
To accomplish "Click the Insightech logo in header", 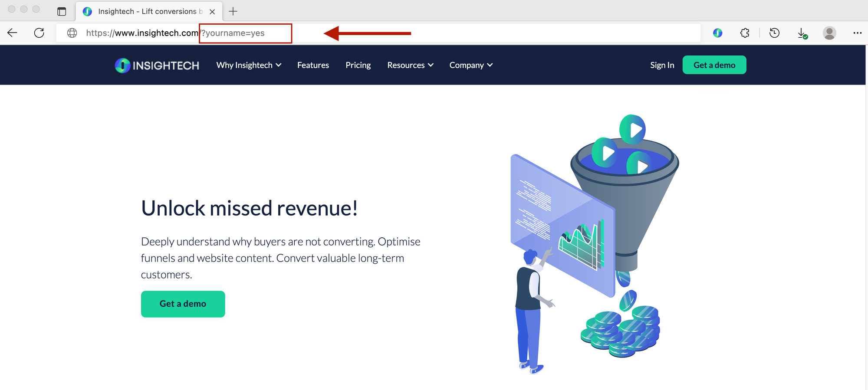I will tap(157, 66).
